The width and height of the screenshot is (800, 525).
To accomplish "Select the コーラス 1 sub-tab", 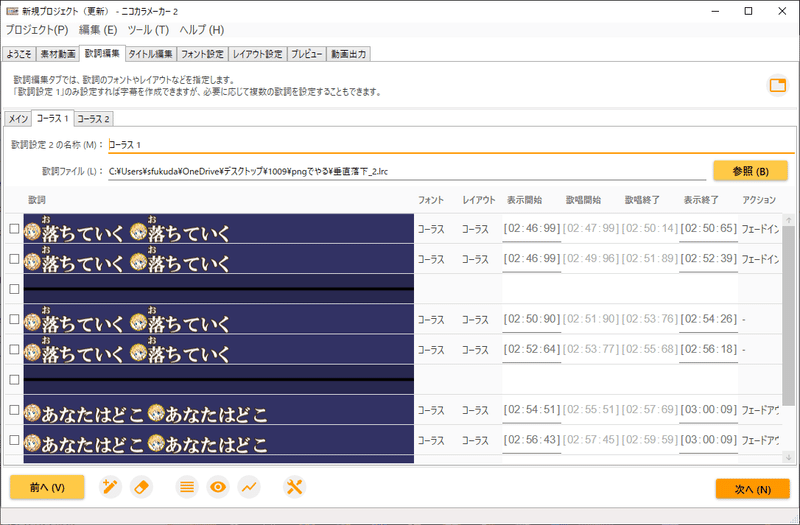I will [53, 118].
